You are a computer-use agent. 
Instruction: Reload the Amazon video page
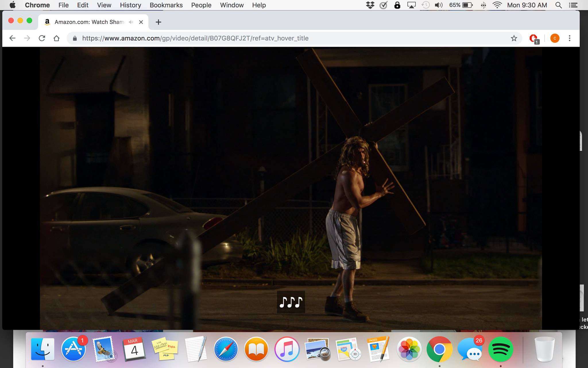pyautogui.click(x=42, y=38)
